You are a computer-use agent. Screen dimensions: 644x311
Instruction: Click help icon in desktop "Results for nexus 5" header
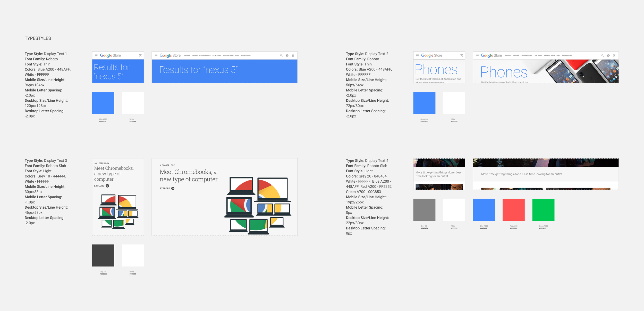[x=287, y=56]
